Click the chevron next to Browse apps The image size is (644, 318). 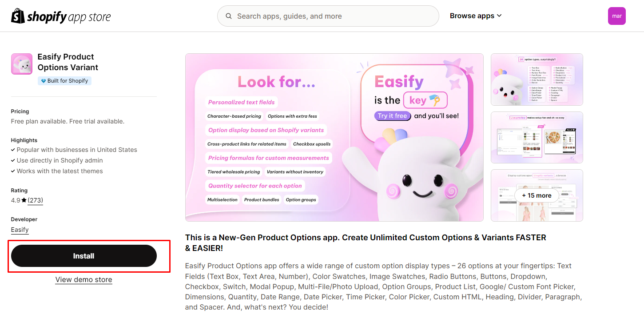pos(499,16)
